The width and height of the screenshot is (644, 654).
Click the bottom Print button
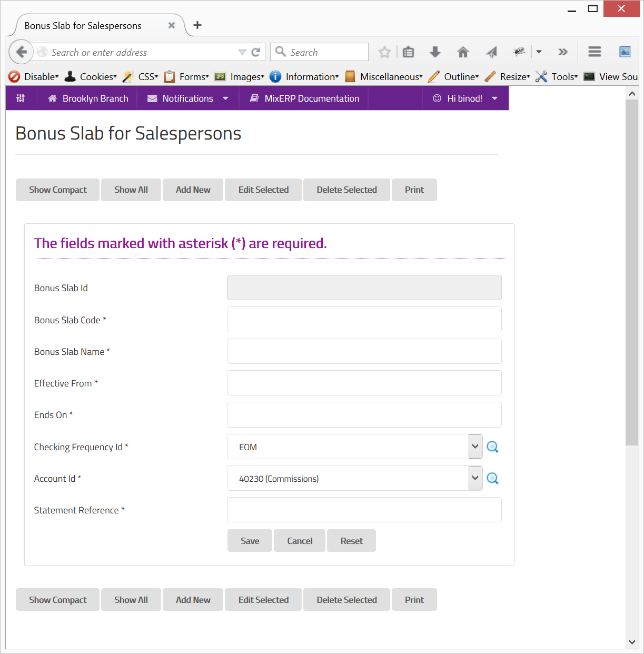[414, 600]
